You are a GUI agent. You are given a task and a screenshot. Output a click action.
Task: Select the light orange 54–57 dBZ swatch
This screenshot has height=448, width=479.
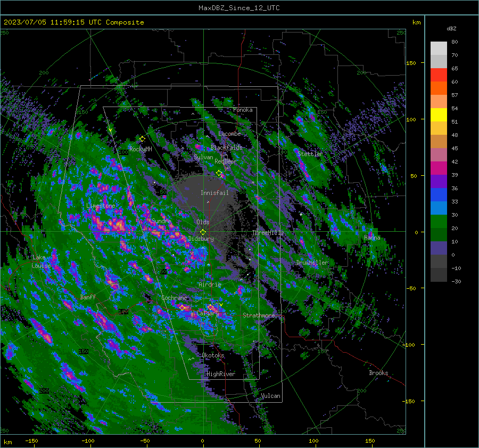coord(439,102)
